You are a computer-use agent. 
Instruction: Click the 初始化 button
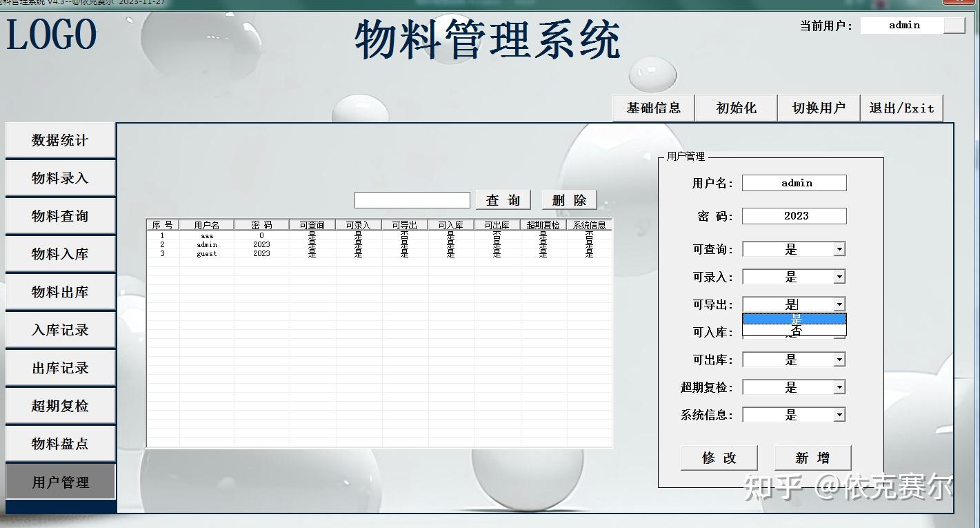pos(736,108)
